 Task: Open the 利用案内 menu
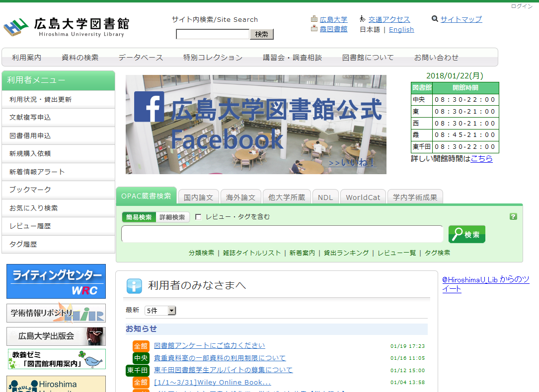pos(26,58)
